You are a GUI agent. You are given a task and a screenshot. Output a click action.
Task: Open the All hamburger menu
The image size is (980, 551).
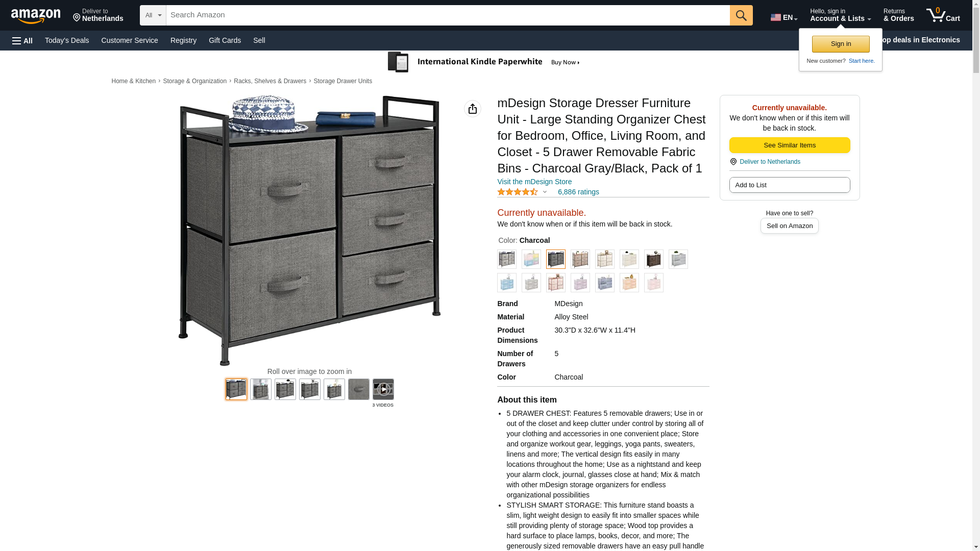pyautogui.click(x=22, y=40)
